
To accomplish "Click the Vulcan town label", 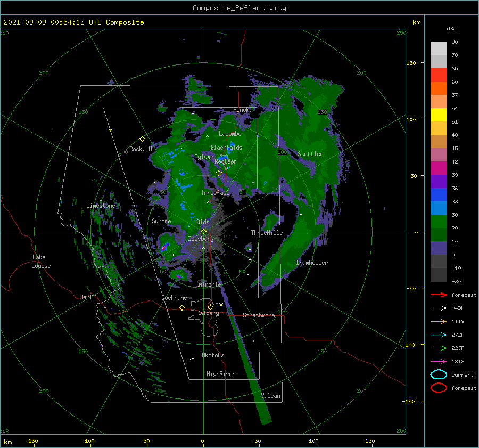I will click(271, 396).
